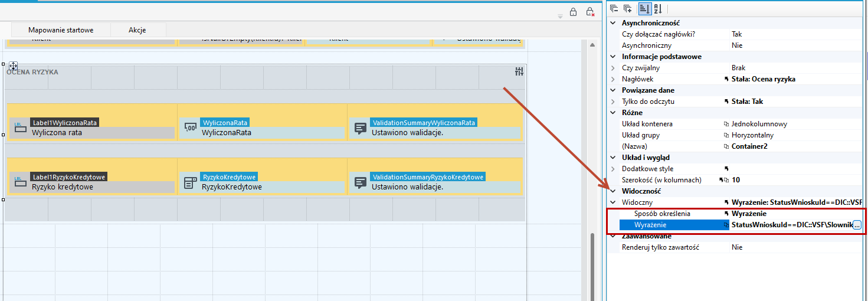This screenshot has height=301, width=868.
Task: Select the RyzykoKredytowe list field icon
Action: point(191,182)
